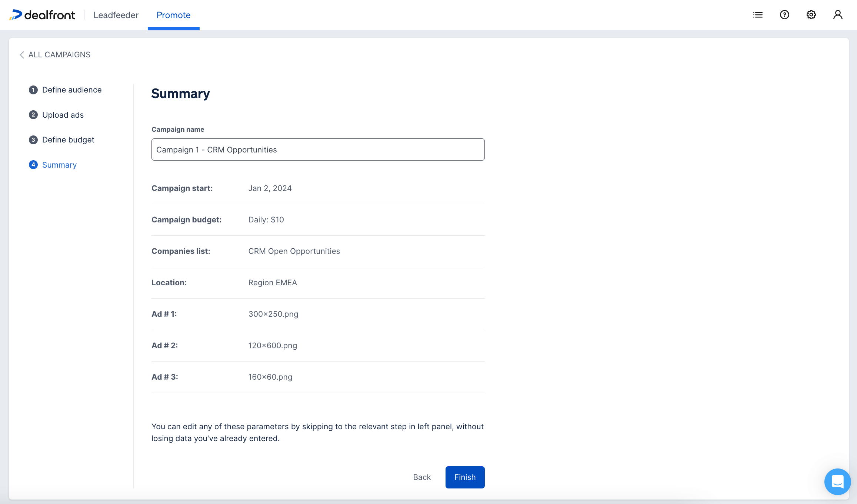Open the help question mark icon
The image size is (857, 504).
coord(784,15)
